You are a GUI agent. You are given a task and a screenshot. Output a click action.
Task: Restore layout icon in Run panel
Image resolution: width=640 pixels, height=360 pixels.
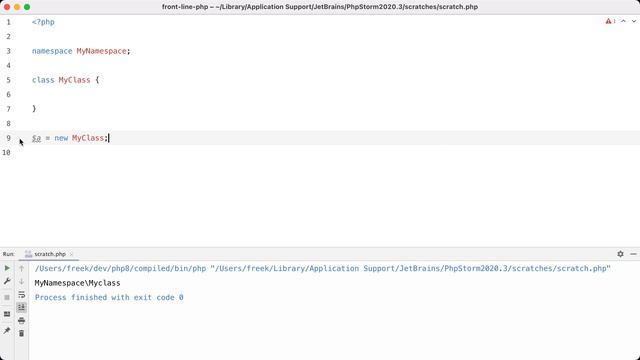(7, 314)
